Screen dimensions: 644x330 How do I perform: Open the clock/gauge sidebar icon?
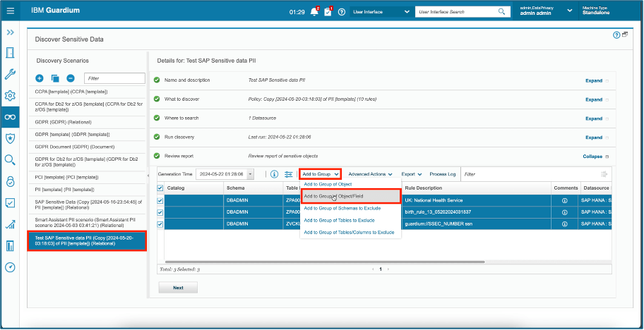11,267
